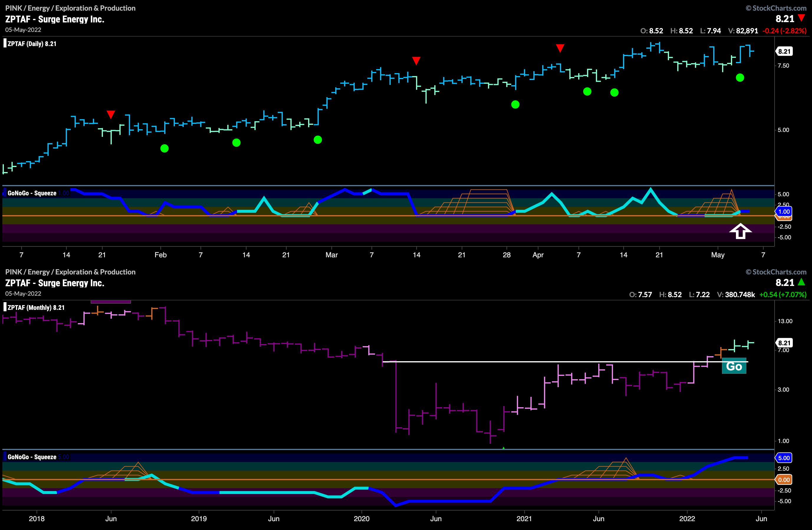Click the red down arrow beside daily price 8.21
The height and width of the screenshot is (530, 812).
coord(801,18)
